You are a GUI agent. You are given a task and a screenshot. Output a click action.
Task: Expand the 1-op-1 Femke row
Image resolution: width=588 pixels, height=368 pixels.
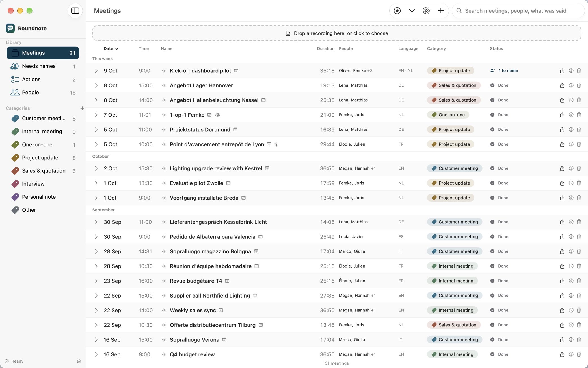point(96,115)
